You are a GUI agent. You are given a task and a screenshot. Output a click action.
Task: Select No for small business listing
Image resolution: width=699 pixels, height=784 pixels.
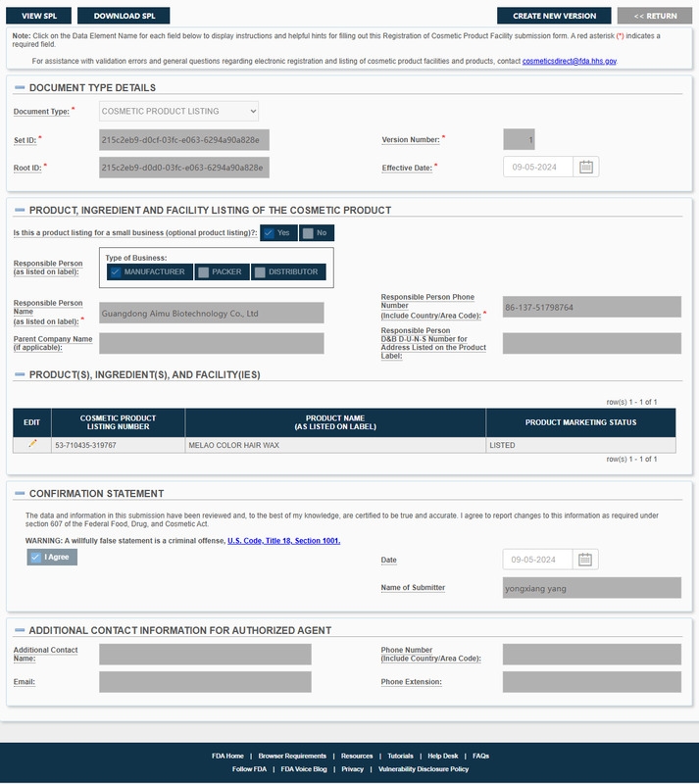pos(316,233)
